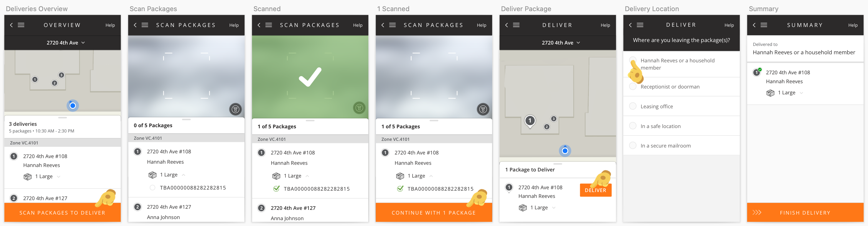Select map pin 3 on the Overview map
The height and width of the screenshot is (226, 868).
(61, 75)
